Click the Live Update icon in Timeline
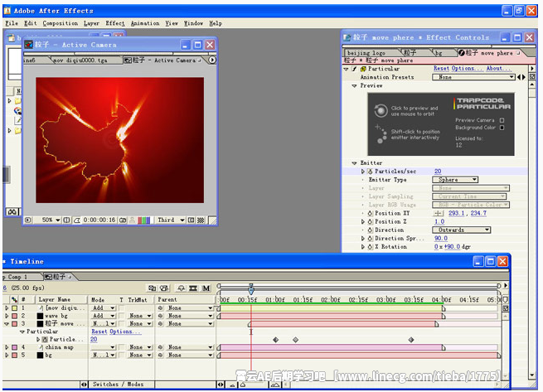The height and width of the screenshot is (392, 543). (x=152, y=288)
